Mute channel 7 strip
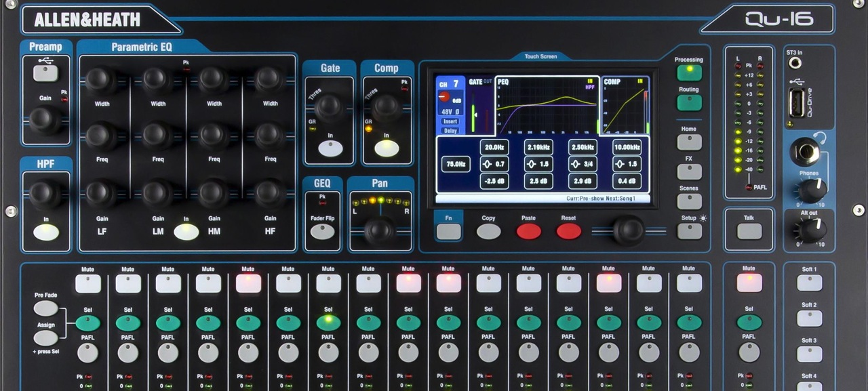868x391 pixels. pyautogui.click(x=328, y=283)
